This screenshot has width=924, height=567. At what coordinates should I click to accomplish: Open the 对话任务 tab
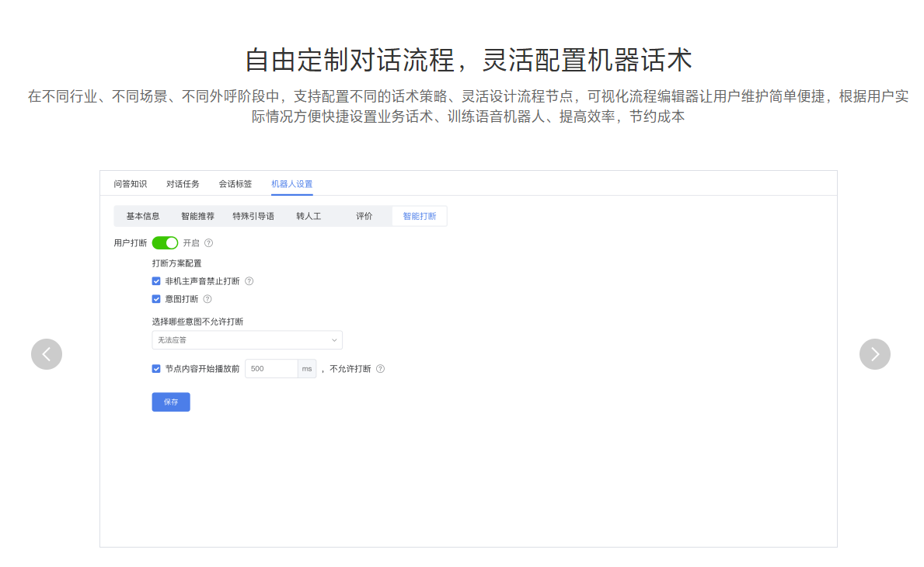(x=183, y=183)
